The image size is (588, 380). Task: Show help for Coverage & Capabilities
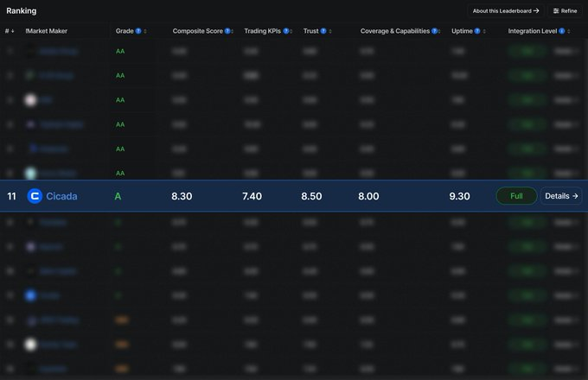[434, 31]
